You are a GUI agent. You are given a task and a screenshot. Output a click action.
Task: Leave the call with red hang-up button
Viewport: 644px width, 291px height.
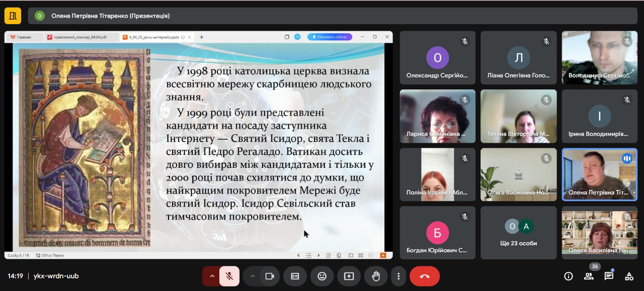(425, 276)
